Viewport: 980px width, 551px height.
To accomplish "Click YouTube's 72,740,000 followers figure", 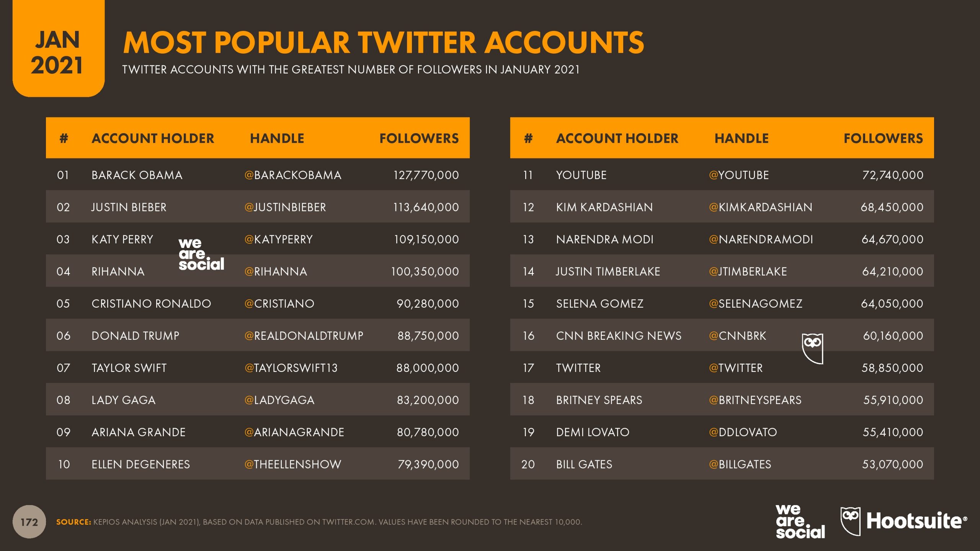I will (892, 175).
